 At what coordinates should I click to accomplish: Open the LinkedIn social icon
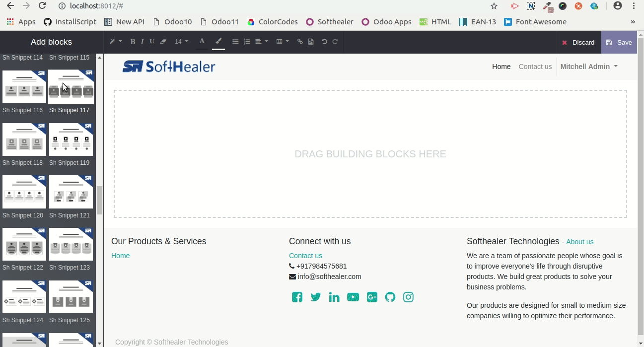click(x=334, y=297)
